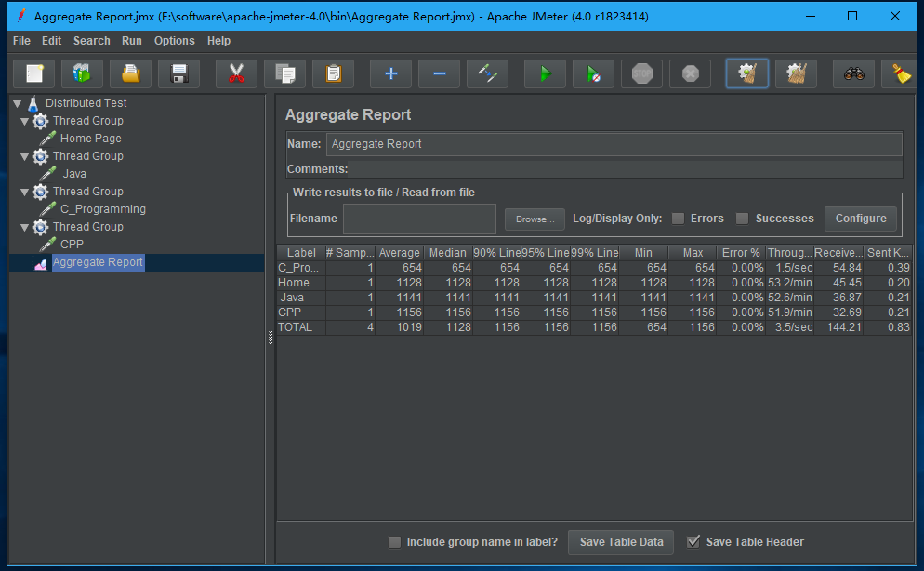Open the Search menu
924x571 pixels.
tap(91, 41)
